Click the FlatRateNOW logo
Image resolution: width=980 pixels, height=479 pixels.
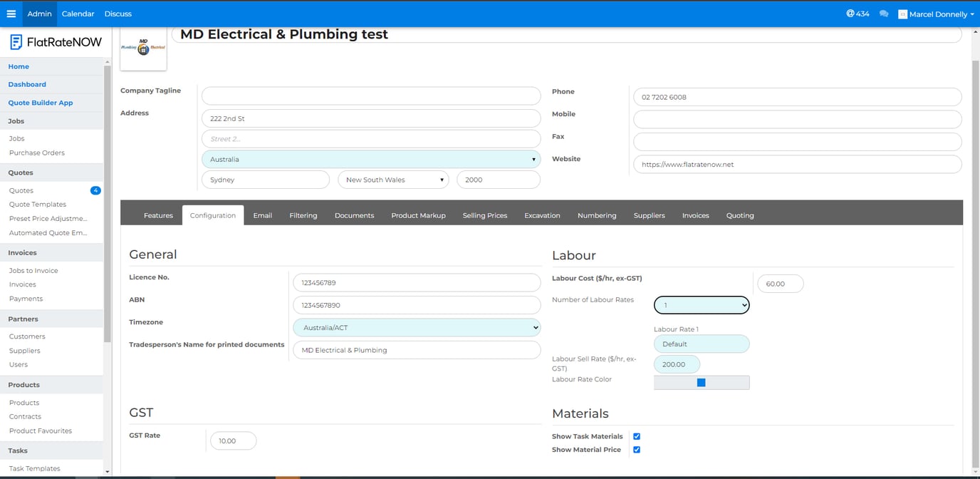[x=56, y=42]
